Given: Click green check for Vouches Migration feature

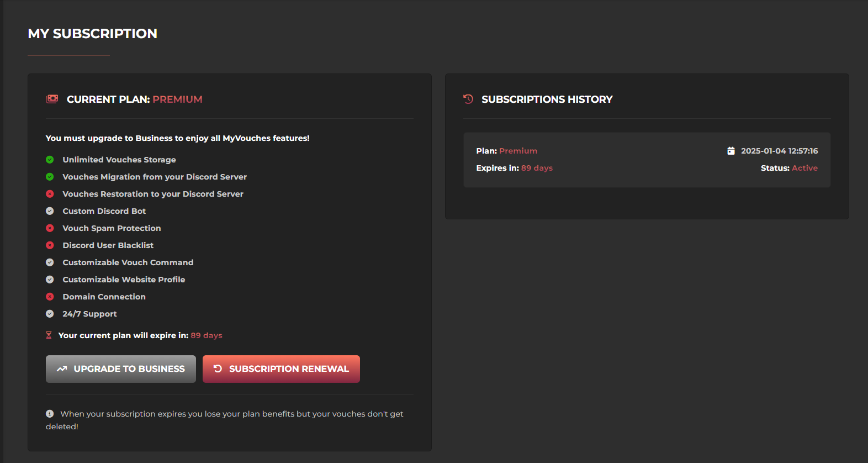Looking at the screenshot, I should [x=50, y=177].
